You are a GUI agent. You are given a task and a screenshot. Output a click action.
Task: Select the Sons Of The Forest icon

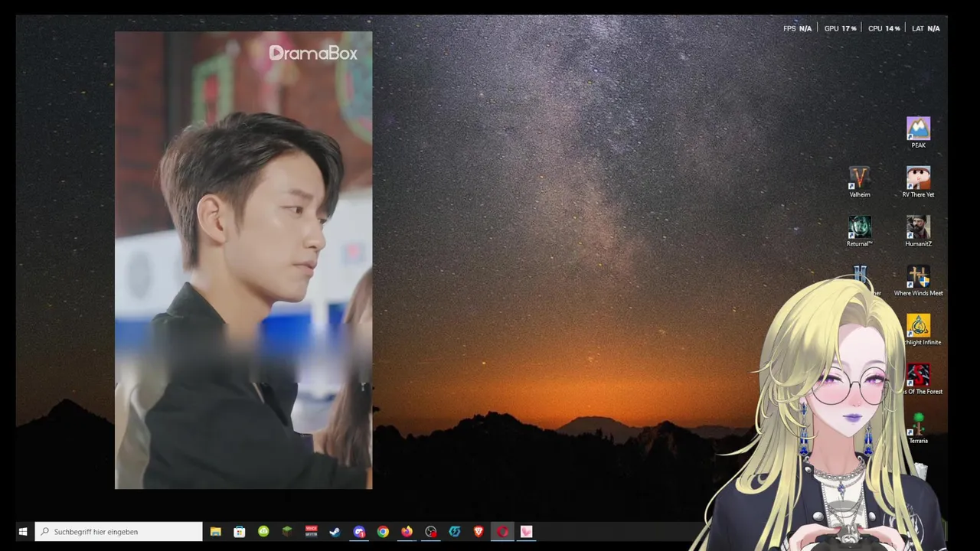[920, 379]
